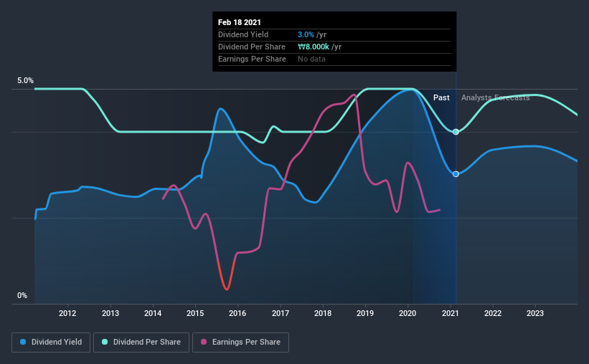Click the 0% y-axis label
Viewport: 589px width, 364px height.
click(x=22, y=296)
